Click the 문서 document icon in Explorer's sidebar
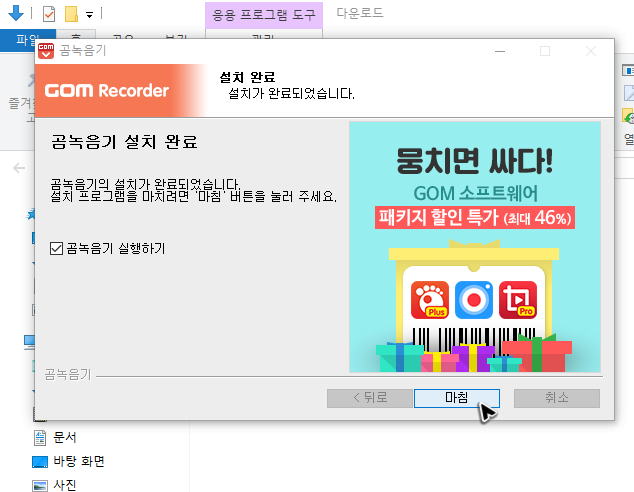Viewport: 634px width, 492px height. [x=40, y=438]
